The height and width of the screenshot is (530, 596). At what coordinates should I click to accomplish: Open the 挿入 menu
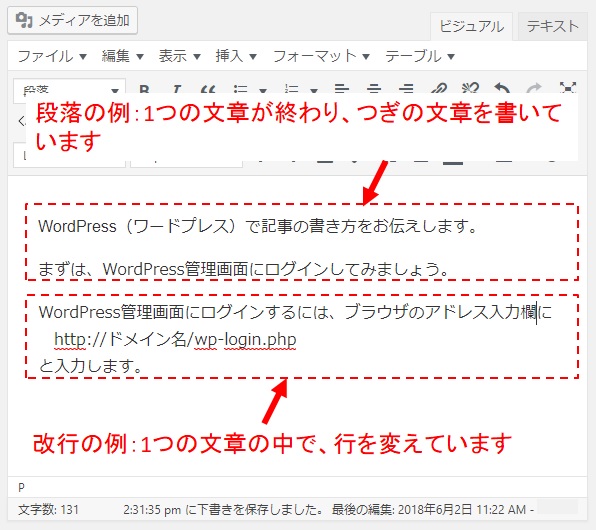[x=236, y=56]
